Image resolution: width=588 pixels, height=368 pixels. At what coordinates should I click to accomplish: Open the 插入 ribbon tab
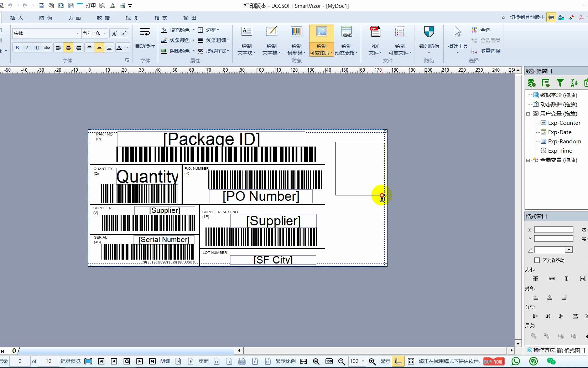17,18
